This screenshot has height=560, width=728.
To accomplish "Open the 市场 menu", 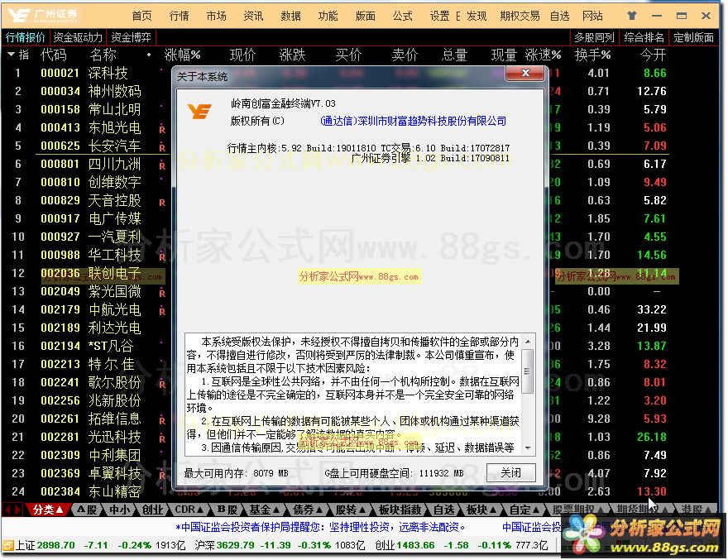I will (216, 17).
